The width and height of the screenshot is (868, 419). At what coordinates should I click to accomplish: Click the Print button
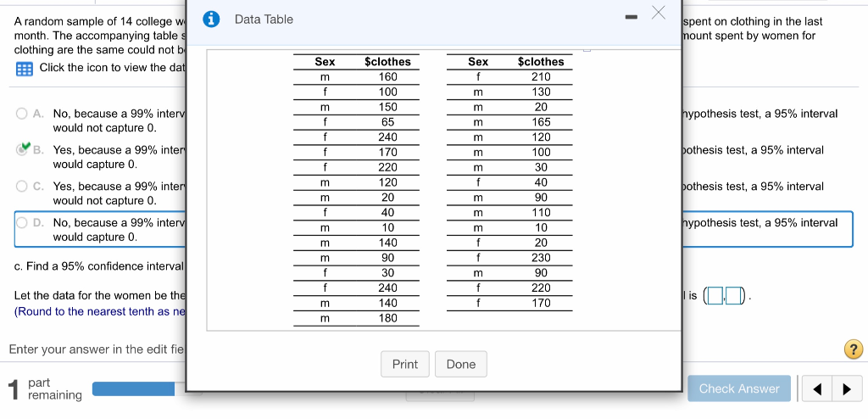(405, 364)
